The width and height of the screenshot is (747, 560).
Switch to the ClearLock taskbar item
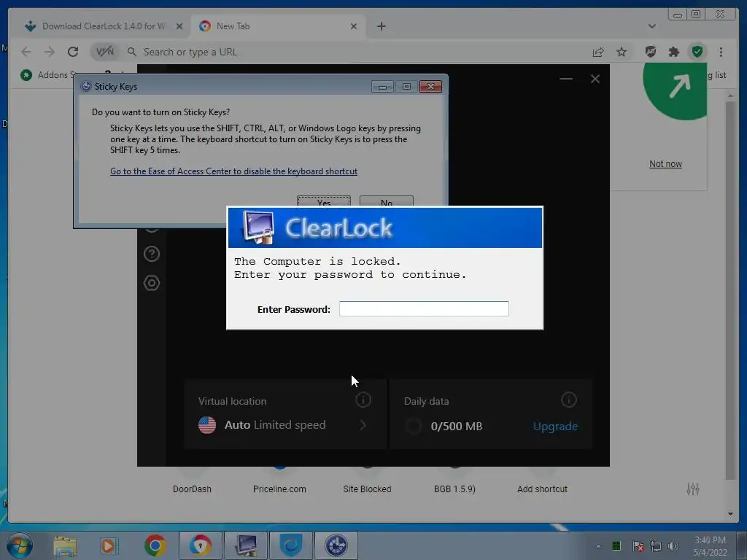click(x=247, y=545)
